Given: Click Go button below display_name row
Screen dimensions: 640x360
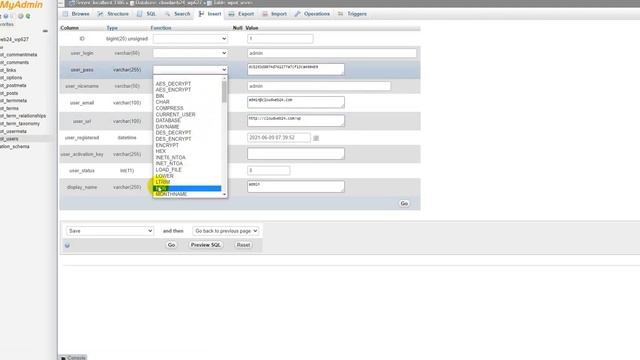Looking at the screenshot, I should coord(404,203).
